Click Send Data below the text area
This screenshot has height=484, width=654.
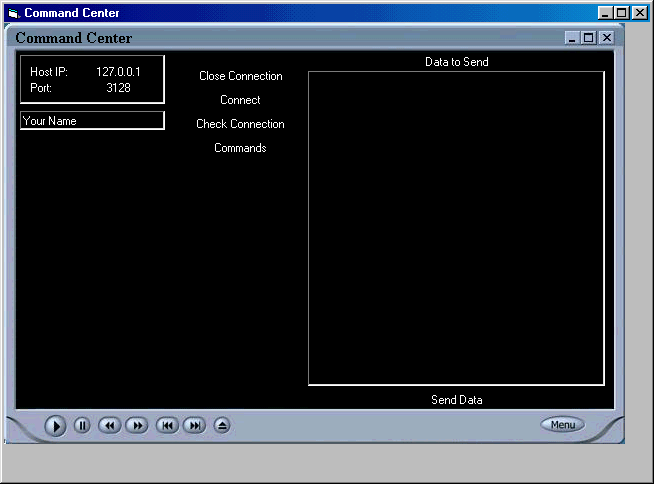point(456,400)
